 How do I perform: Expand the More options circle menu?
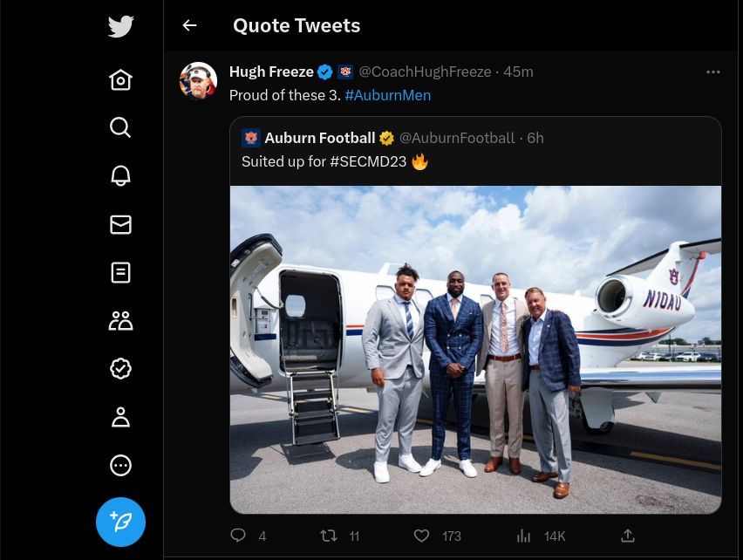coord(120,465)
